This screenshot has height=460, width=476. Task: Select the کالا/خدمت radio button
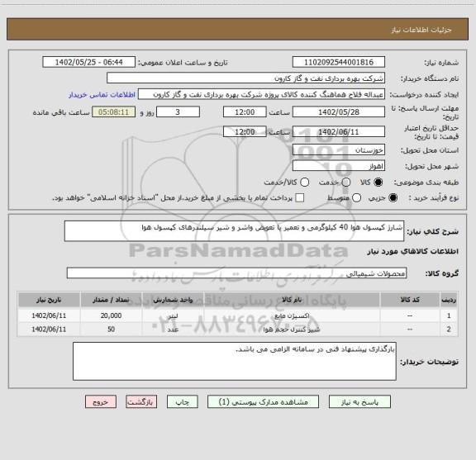tap(304, 182)
